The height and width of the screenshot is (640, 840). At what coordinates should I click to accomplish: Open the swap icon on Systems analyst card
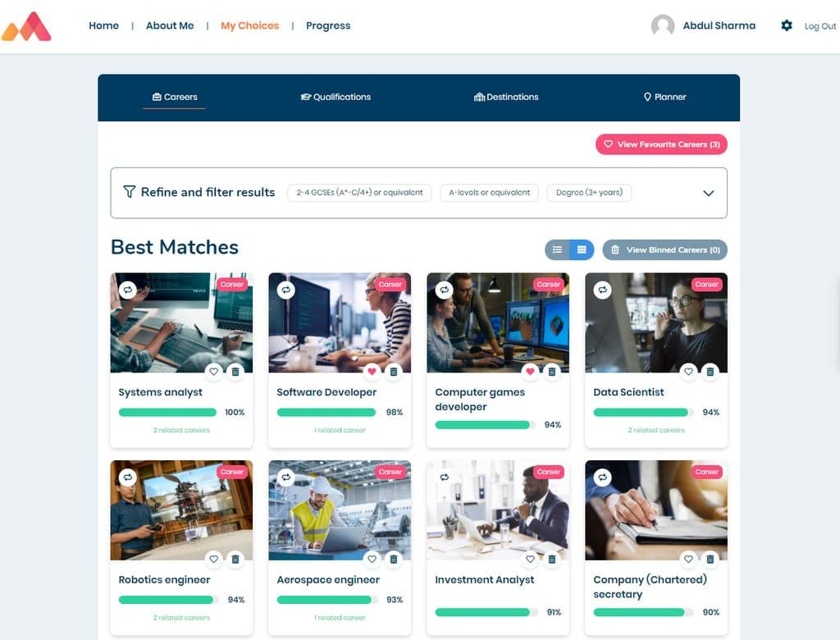[128, 290]
